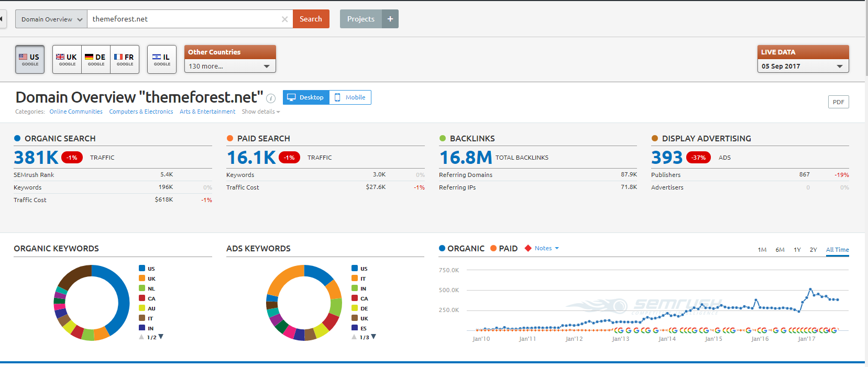Click the orange Search button
This screenshot has height=367, width=868.
(x=311, y=19)
